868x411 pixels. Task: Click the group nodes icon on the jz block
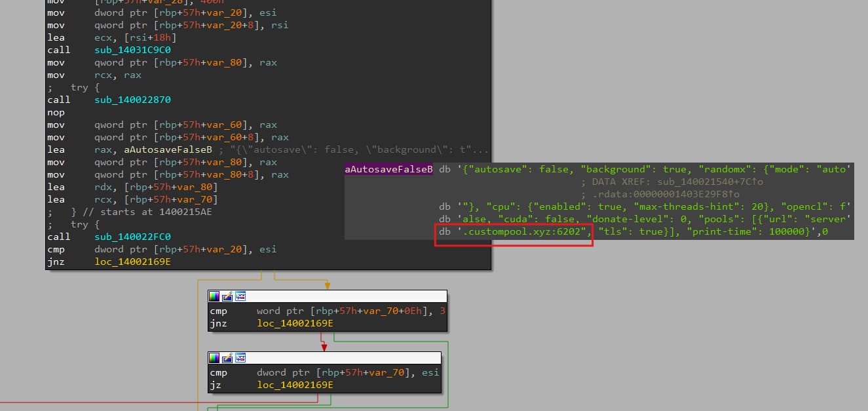click(x=240, y=358)
